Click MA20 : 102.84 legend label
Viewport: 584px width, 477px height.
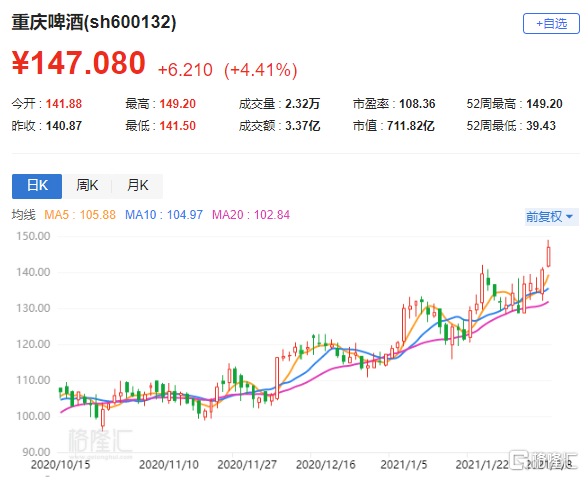pyautogui.click(x=251, y=215)
